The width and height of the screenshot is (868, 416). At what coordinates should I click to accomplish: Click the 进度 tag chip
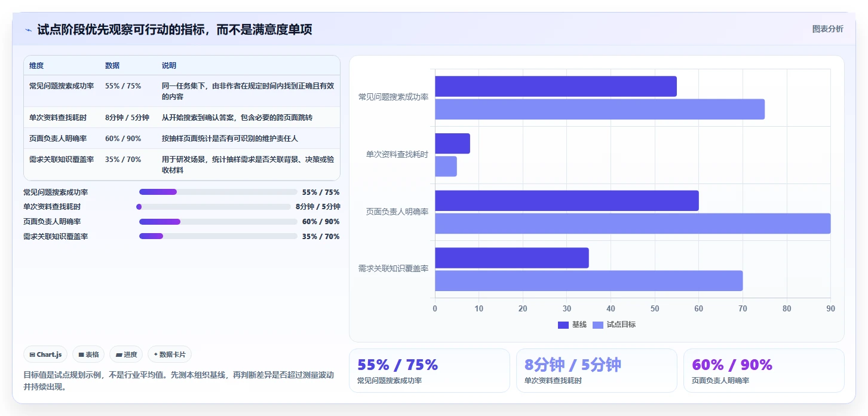[x=126, y=354]
